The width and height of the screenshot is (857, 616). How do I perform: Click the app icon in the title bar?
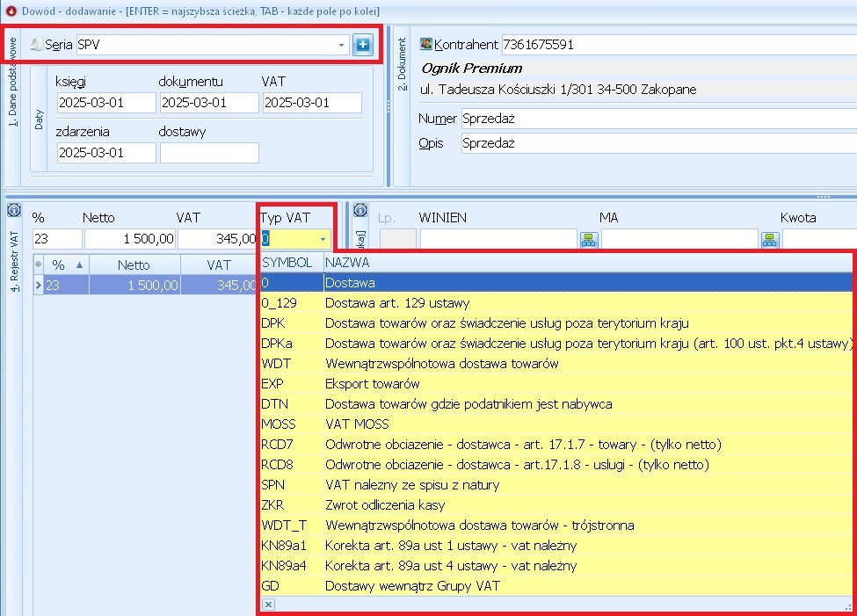tap(11, 11)
